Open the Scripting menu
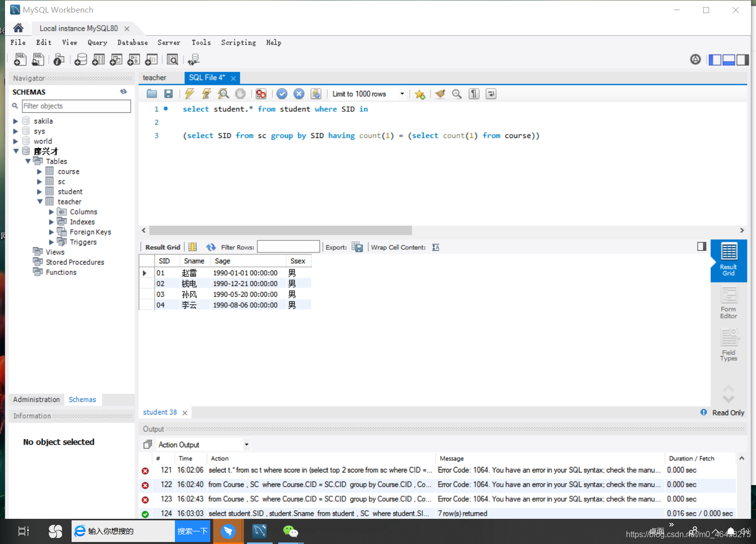Image resolution: width=756 pixels, height=544 pixels. pos(238,43)
